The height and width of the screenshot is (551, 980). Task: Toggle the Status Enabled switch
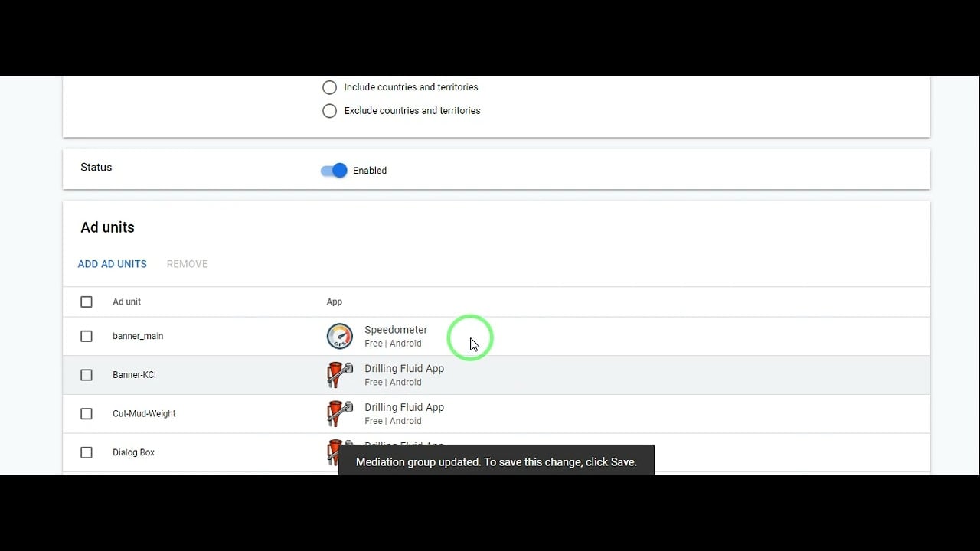[x=335, y=171]
